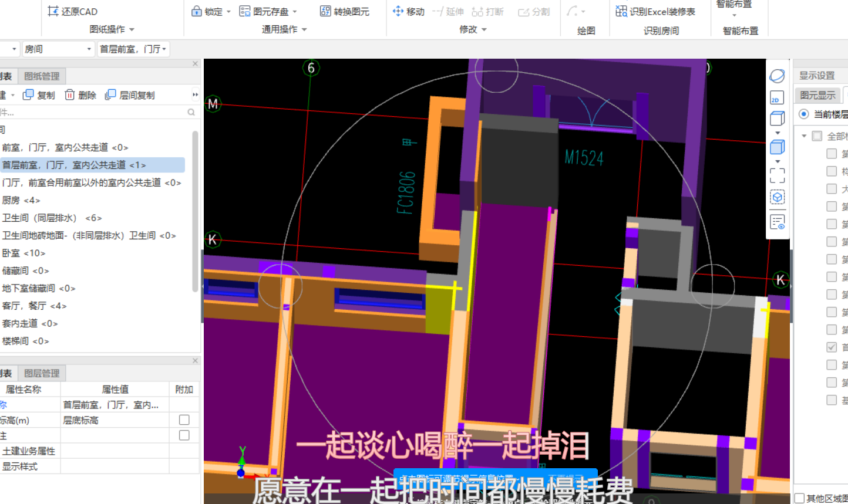
Task: Select the 移动 move tool
Action: 409,11
